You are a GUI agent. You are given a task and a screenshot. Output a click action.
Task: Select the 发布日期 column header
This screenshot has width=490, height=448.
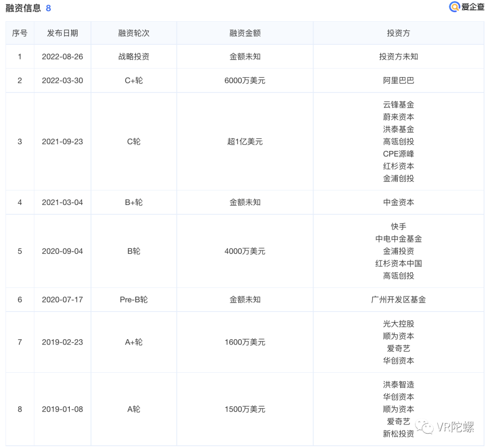point(63,33)
